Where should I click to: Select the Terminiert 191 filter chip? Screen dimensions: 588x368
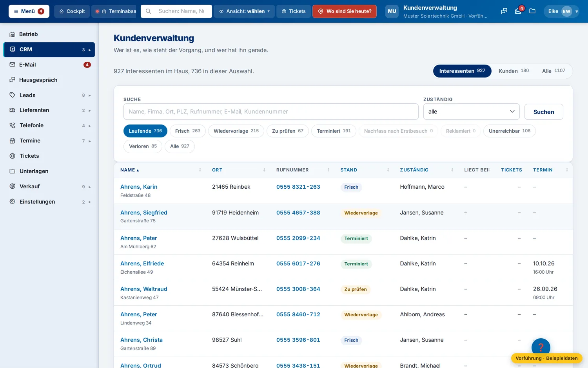[x=334, y=131]
